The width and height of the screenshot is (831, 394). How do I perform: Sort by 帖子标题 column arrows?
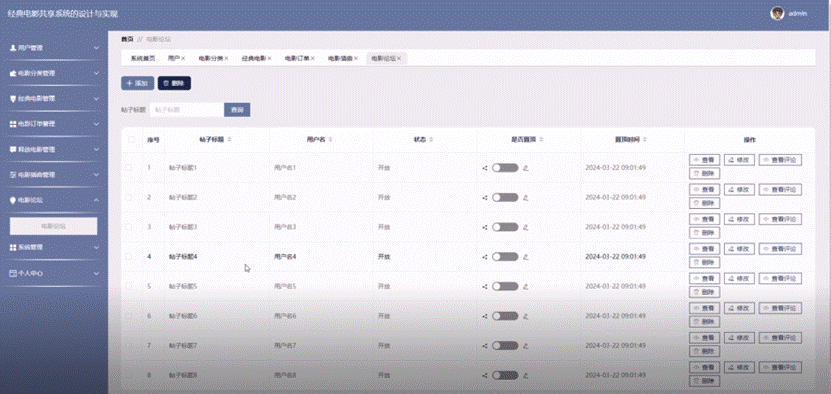coord(229,140)
